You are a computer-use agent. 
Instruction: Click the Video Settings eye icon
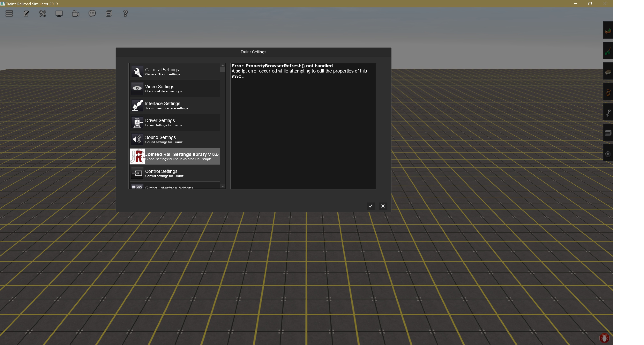tap(137, 88)
